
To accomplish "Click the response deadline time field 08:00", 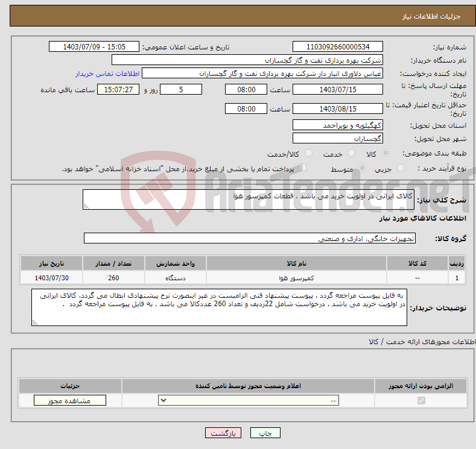I will coord(246,90).
